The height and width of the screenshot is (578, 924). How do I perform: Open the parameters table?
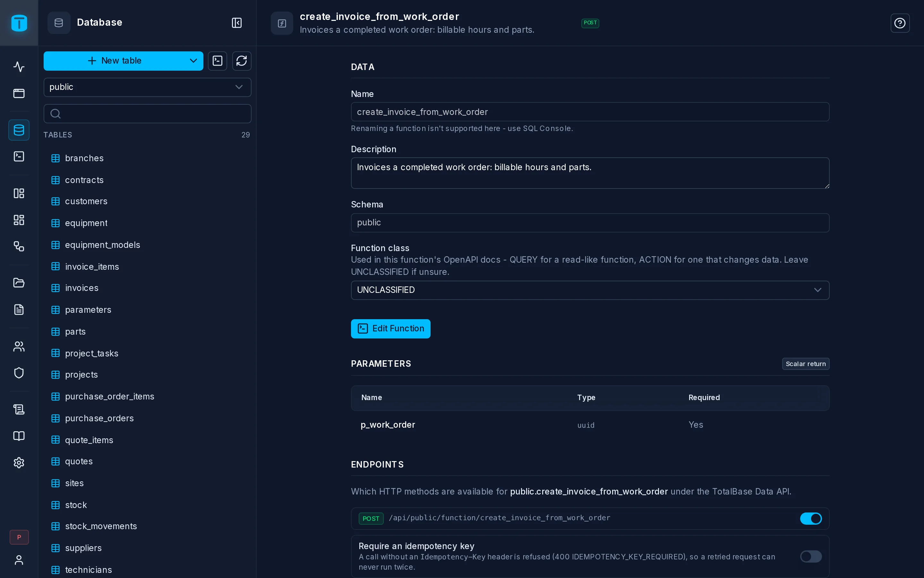point(147,310)
